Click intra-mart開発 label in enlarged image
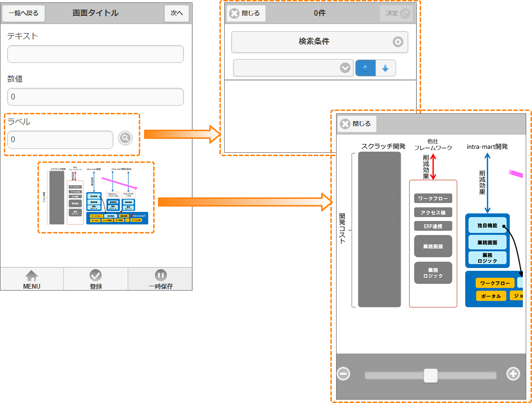The image size is (532, 403). [x=487, y=147]
